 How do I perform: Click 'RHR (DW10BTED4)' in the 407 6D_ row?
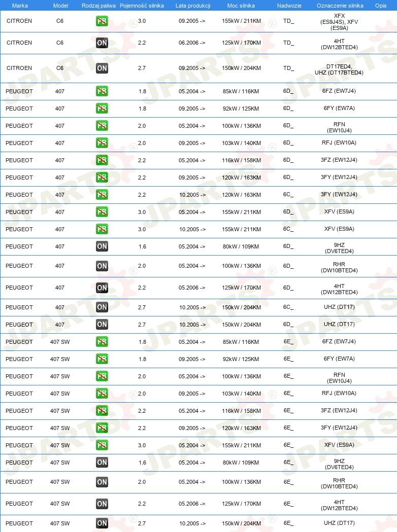pos(339,267)
